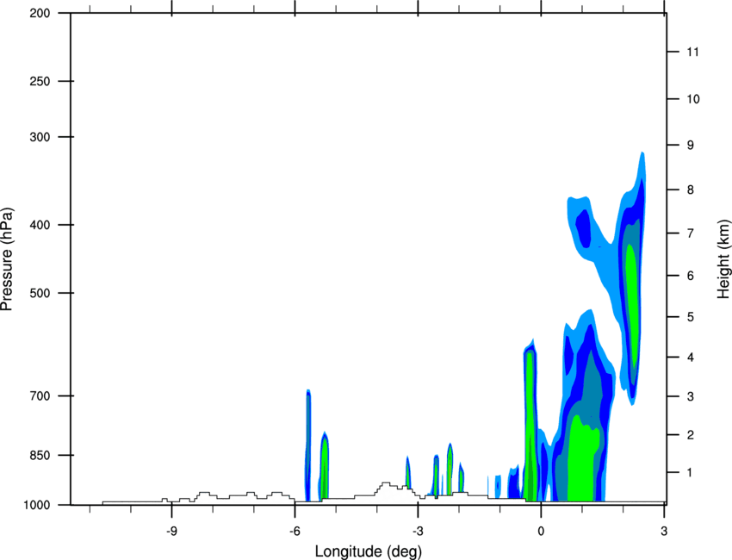Click the 3 longitude tick label
Viewport: 732px width, 560px height.
(664, 531)
